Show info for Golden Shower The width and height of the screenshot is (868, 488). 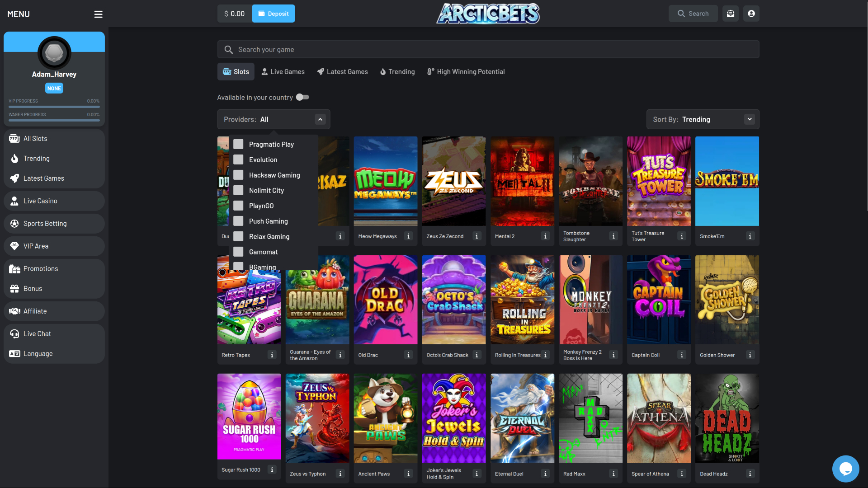750,355
